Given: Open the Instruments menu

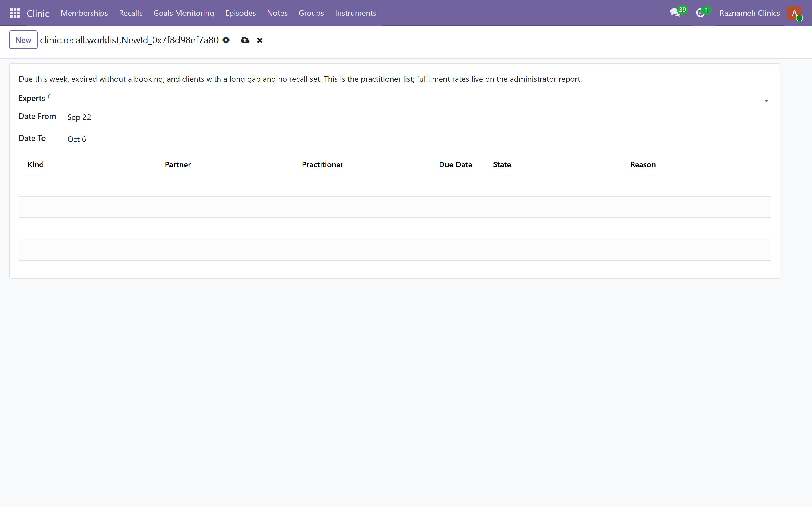Looking at the screenshot, I should coord(355,13).
